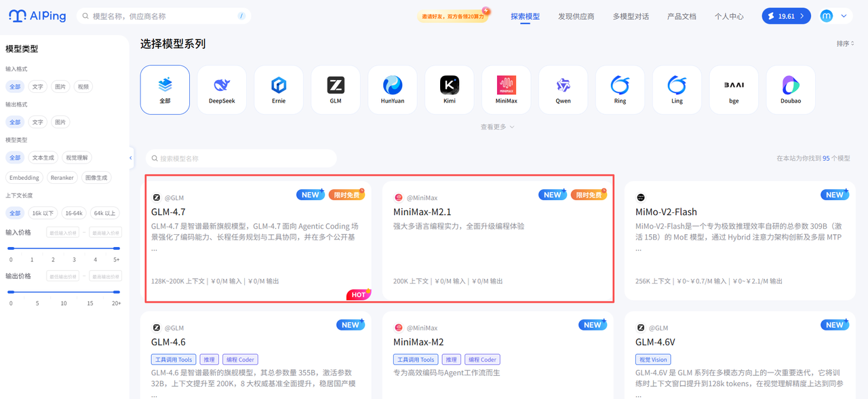Click the MiMo-V2-Flash provider icon
Image resolution: width=868 pixels, height=399 pixels.
tap(641, 197)
